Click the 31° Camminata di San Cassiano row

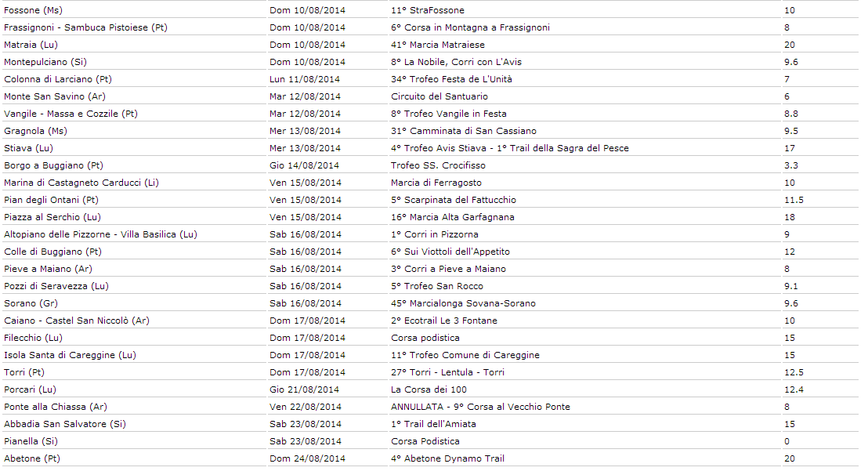[430, 131]
